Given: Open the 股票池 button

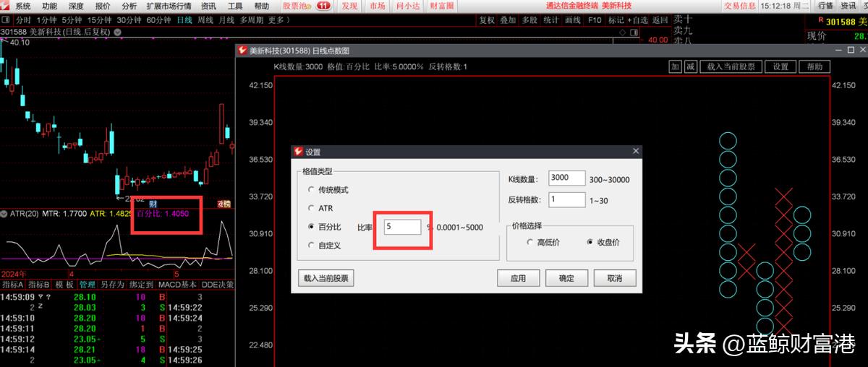Looking at the screenshot, I should tap(296, 6).
